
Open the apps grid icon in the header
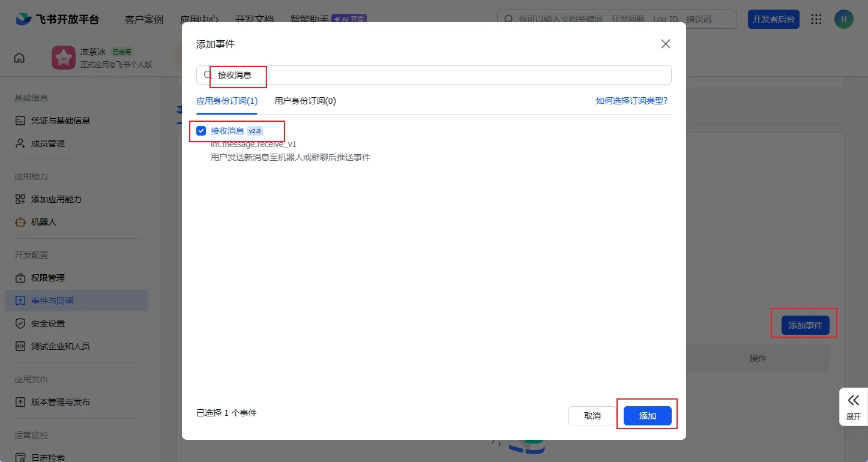coord(816,19)
